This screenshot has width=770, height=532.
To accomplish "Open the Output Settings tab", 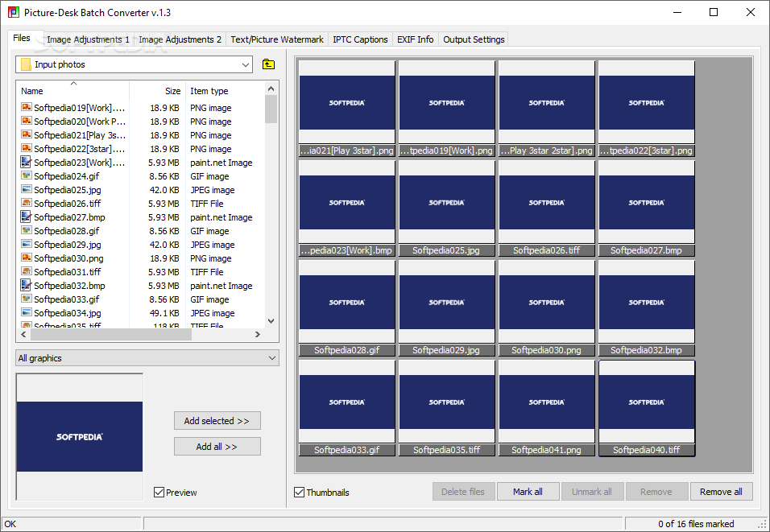I will tap(474, 39).
